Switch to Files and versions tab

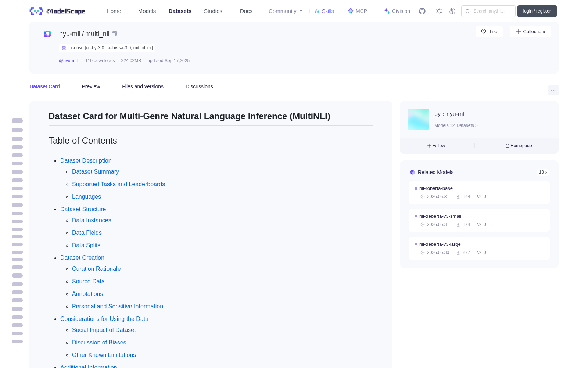point(143,86)
